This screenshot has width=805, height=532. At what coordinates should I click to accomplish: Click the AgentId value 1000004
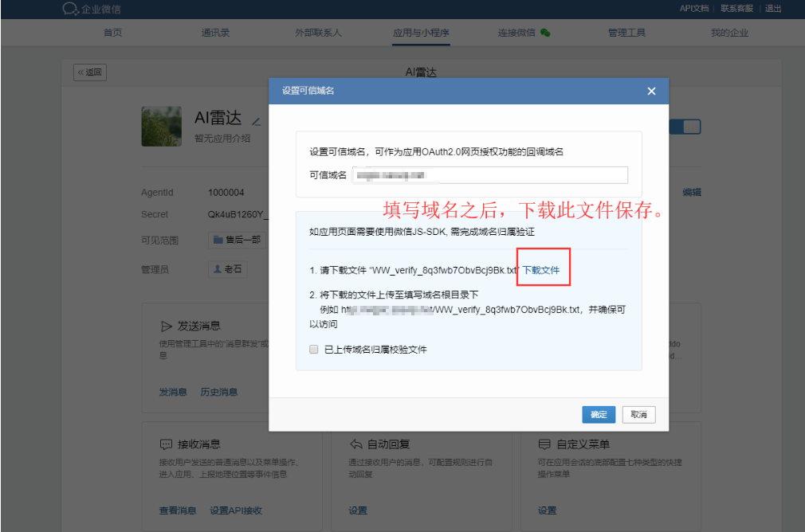point(226,193)
